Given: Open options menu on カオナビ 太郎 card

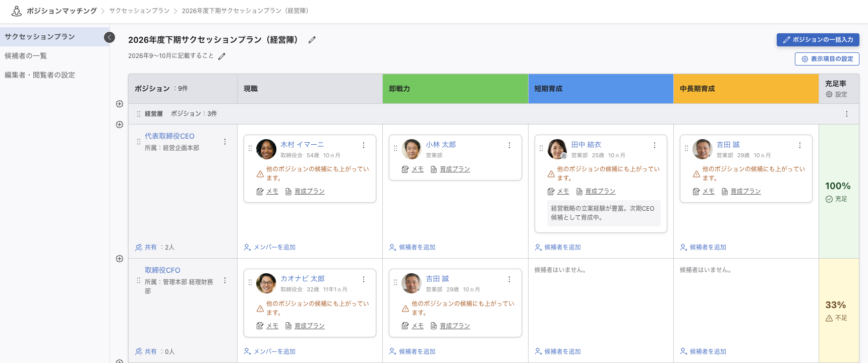Looking at the screenshot, I should [364, 279].
